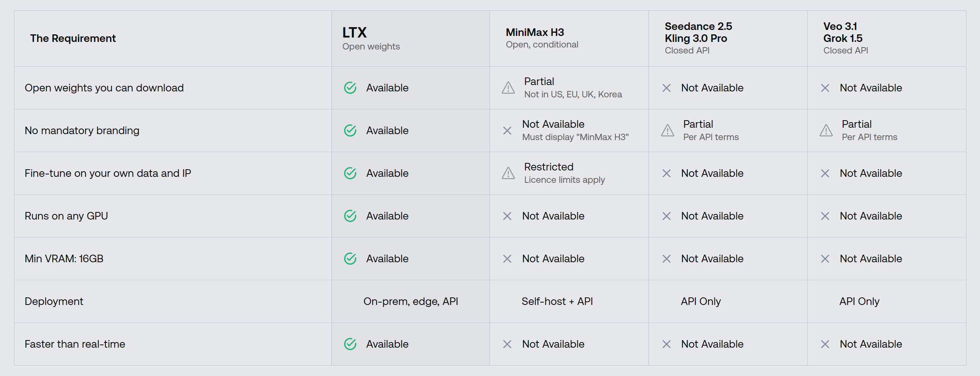Screen dimensions: 980x376
Task: Click 'On-prem, edge, API' deployment cell
Action: (411, 301)
